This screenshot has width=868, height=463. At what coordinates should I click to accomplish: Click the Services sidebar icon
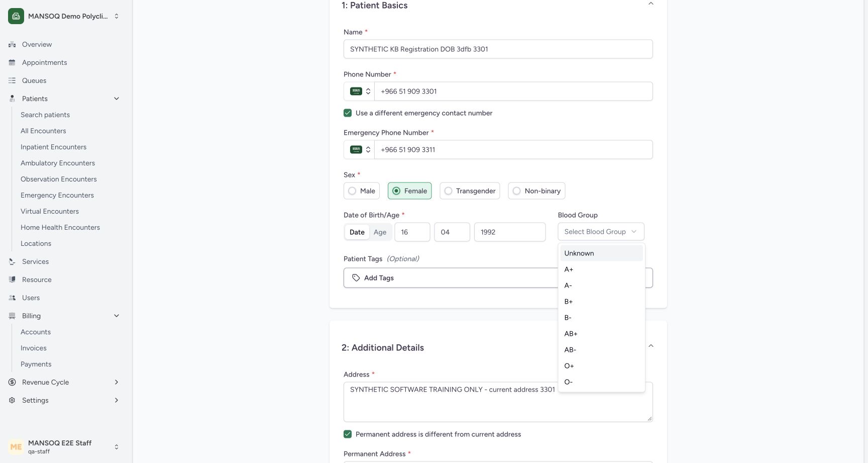pos(12,261)
